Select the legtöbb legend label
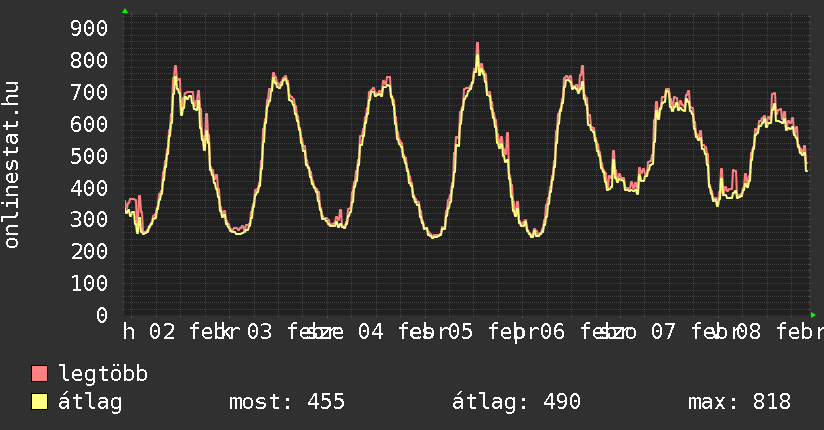Image resolution: width=824 pixels, height=430 pixels. click(103, 374)
